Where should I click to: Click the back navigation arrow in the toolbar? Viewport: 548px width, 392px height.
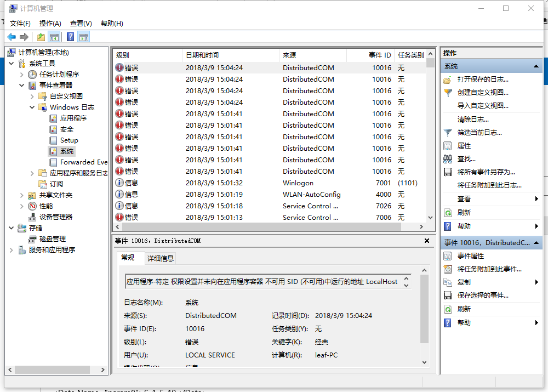[12, 36]
